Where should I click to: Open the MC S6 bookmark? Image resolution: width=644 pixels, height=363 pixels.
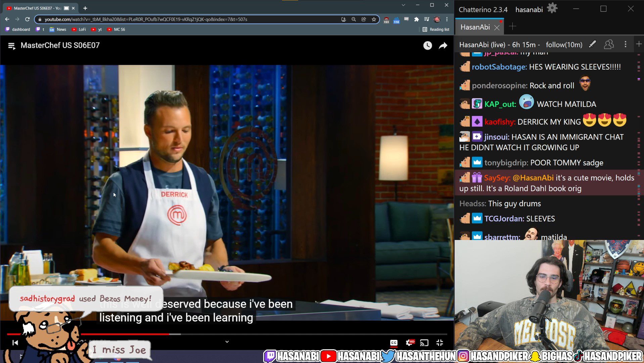pyautogui.click(x=116, y=29)
